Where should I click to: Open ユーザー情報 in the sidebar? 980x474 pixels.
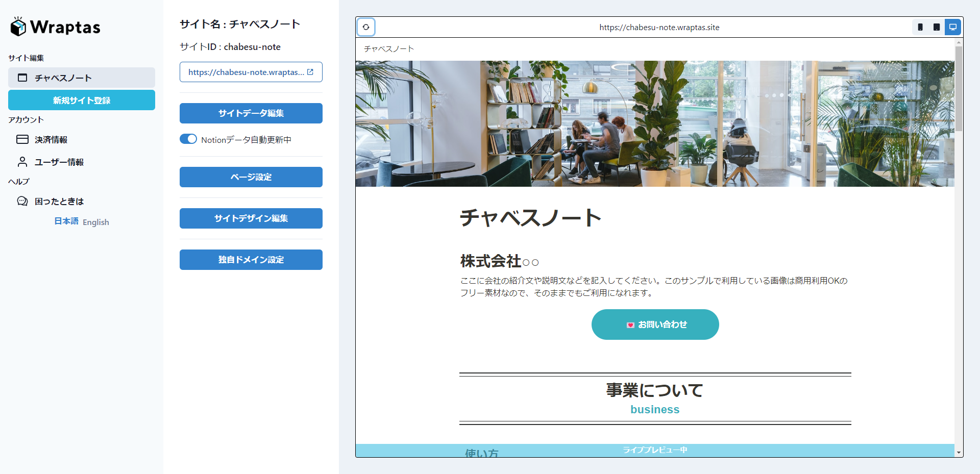click(82, 162)
